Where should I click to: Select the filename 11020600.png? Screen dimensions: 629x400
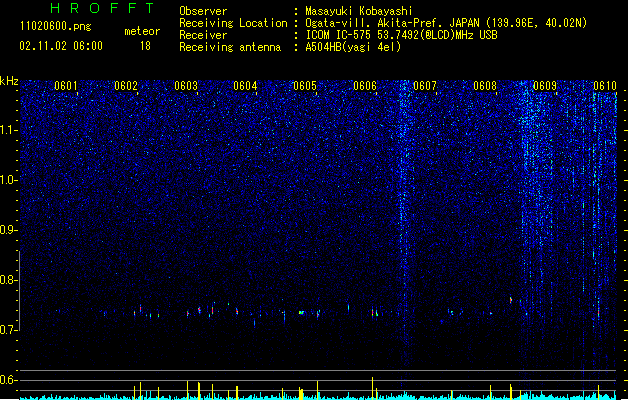56,27
